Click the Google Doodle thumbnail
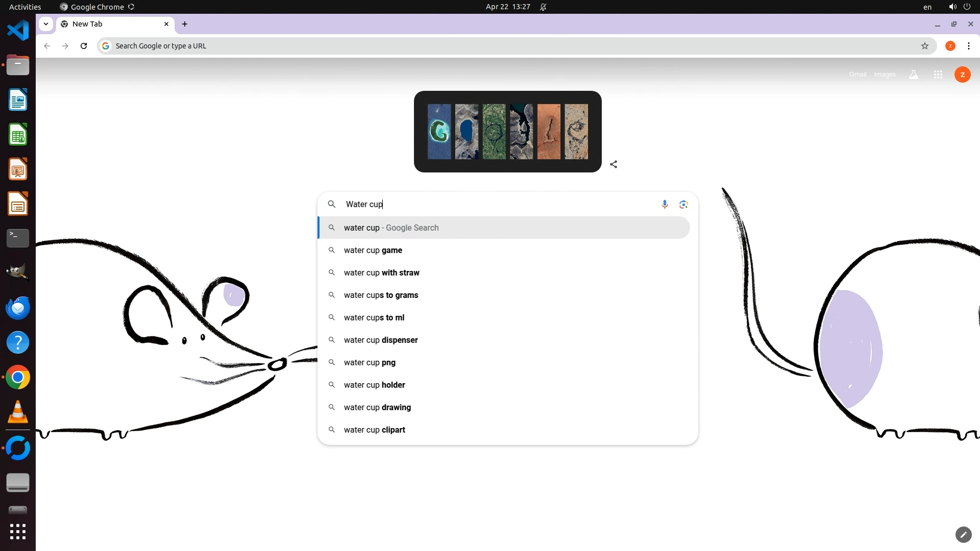 507,132
